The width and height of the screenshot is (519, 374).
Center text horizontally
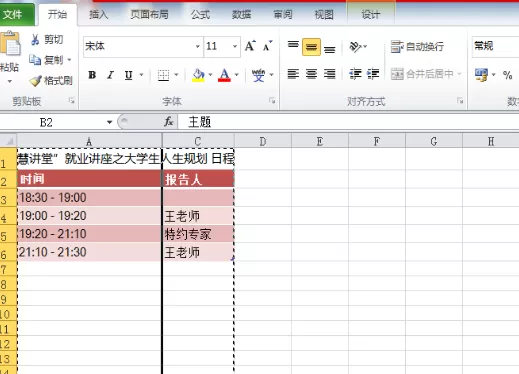point(311,74)
